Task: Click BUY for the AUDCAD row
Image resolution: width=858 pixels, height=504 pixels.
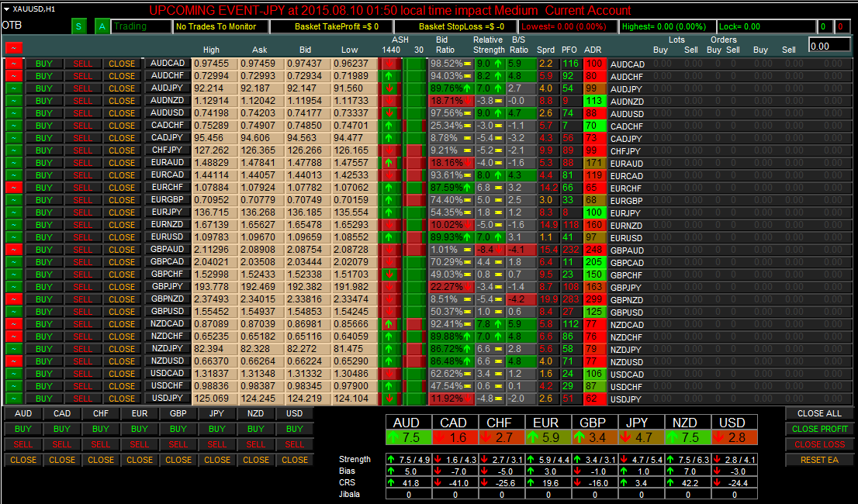Action: click(43, 64)
